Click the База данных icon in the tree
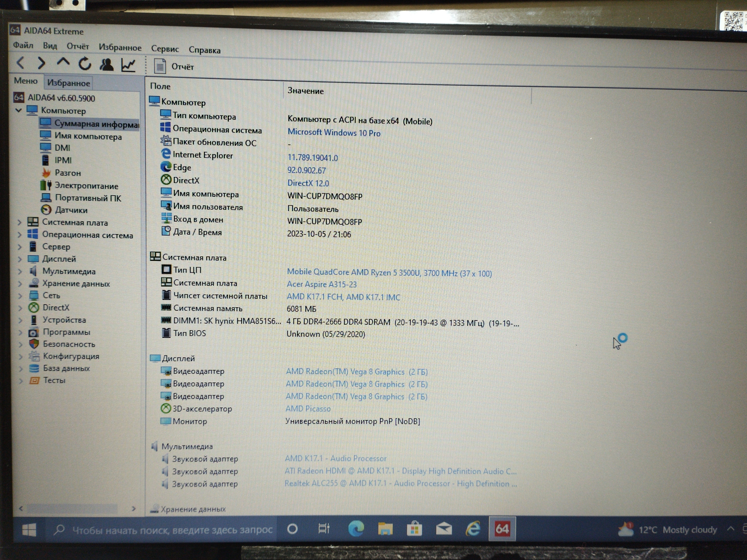The height and width of the screenshot is (560, 747). point(34,368)
